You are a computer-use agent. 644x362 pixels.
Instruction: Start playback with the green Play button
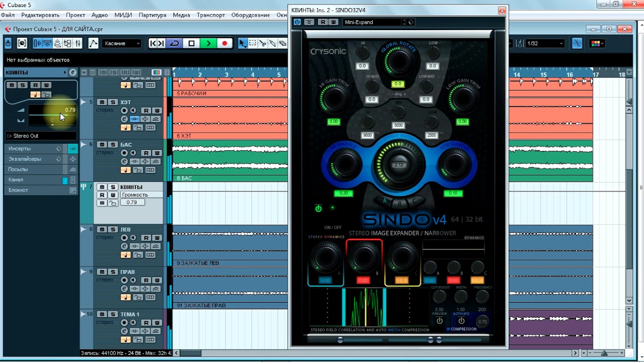click(x=208, y=43)
